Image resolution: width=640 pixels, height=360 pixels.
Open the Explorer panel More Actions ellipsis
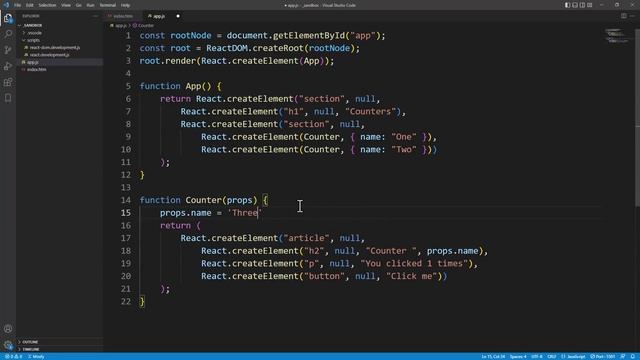click(96, 16)
